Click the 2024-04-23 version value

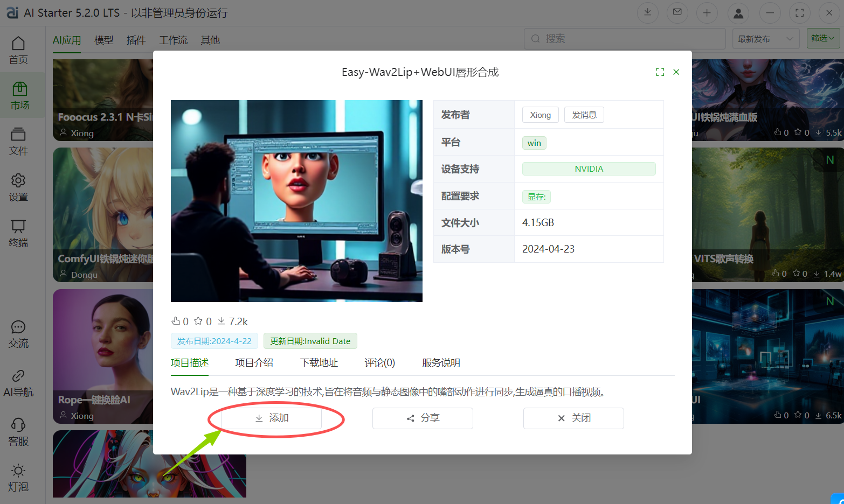(548, 249)
